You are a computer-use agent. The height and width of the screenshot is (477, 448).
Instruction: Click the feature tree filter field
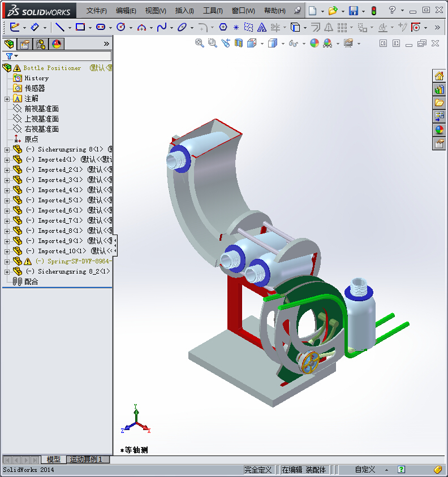(57, 56)
